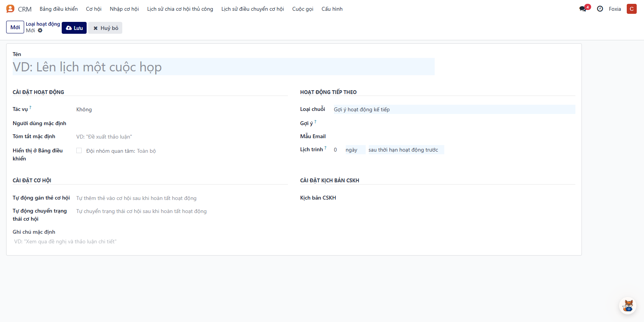Screen dimensions: 644x322
Task: Click the user avatar C icon
Action: click(631, 9)
